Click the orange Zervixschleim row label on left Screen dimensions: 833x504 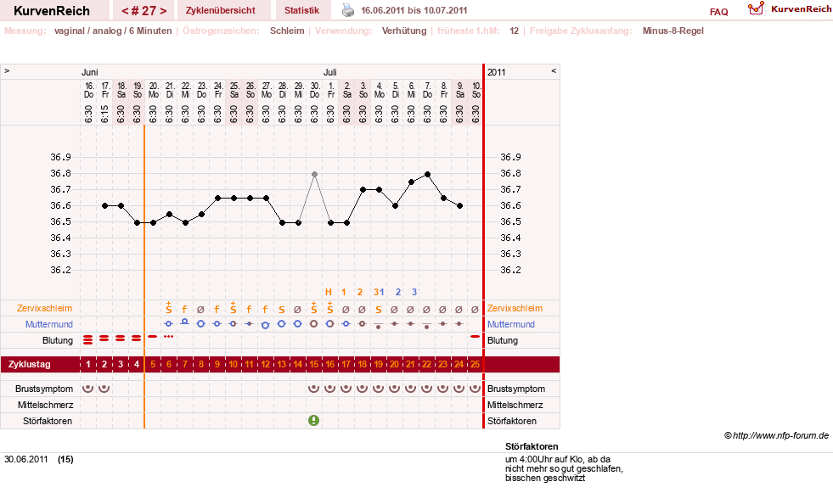[45, 308]
